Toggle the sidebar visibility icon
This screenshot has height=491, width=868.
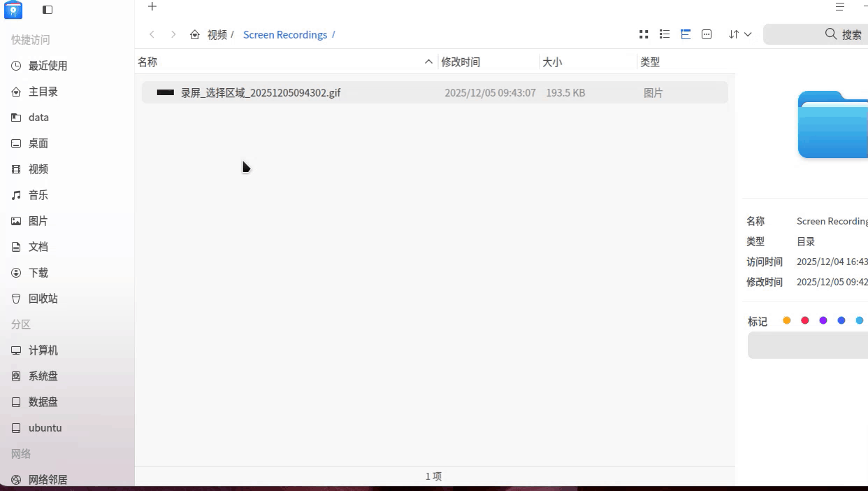click(x=48, y=10)
